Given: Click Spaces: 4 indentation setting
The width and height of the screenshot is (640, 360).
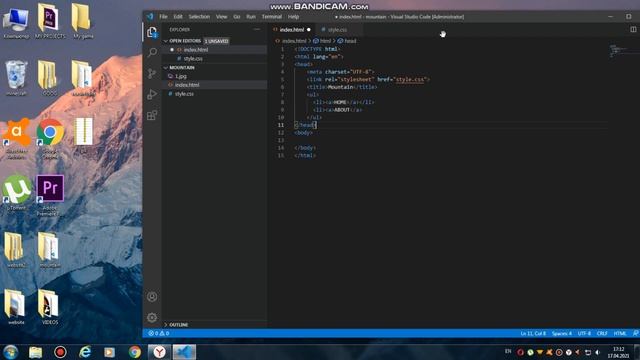Looking at the screenshot, I should 562,333.
